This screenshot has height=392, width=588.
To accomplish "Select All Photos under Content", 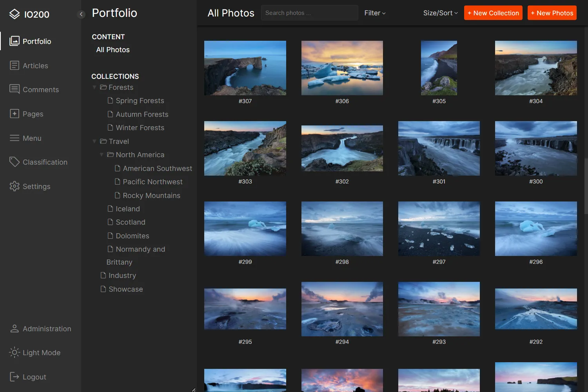I will 113,49.
